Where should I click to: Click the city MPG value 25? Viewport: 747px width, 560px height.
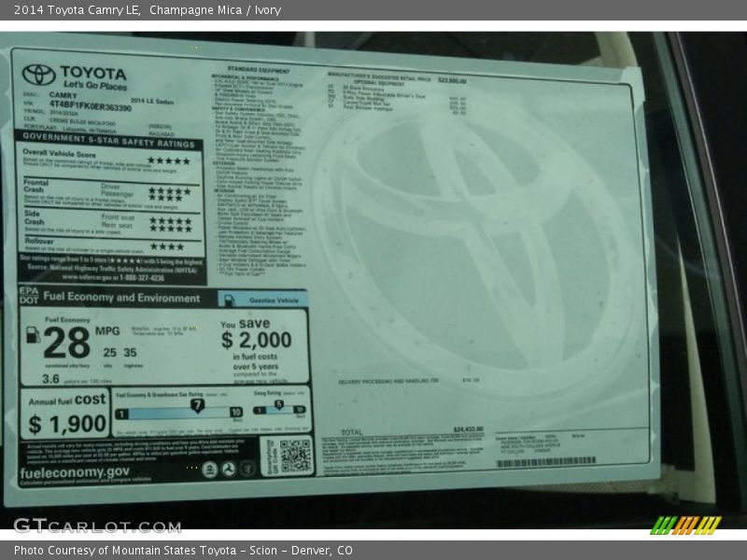click(109, 353)
